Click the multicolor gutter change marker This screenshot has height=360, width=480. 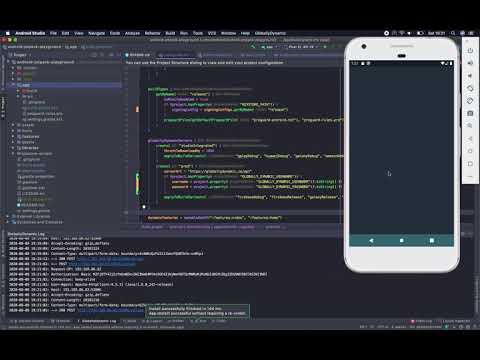[137, 183]
